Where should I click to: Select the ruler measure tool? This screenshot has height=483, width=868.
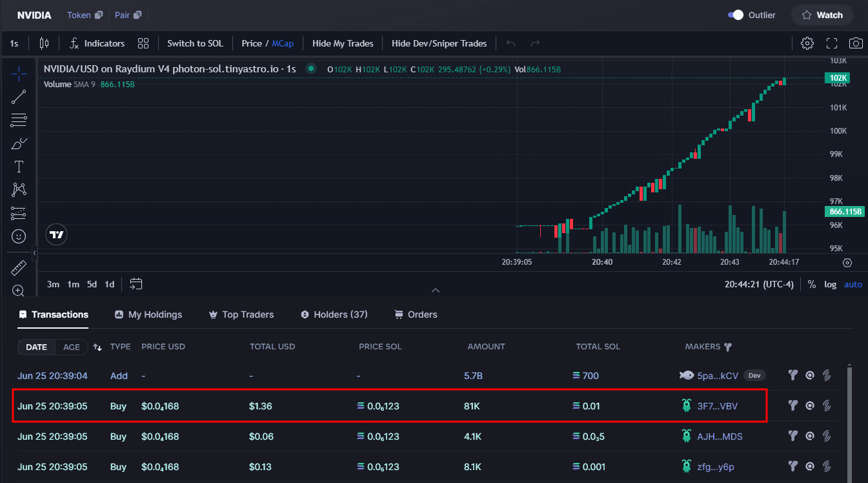tap(19, 267)
